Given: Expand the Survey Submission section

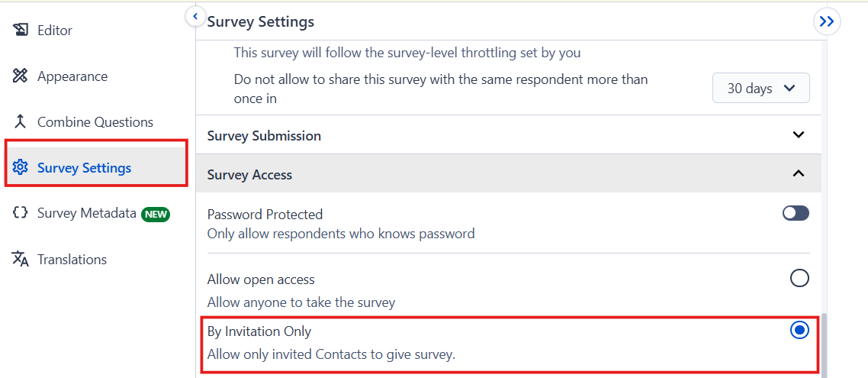Looking at the screenshot, I should pyautogui.click(x=799, y=135).
